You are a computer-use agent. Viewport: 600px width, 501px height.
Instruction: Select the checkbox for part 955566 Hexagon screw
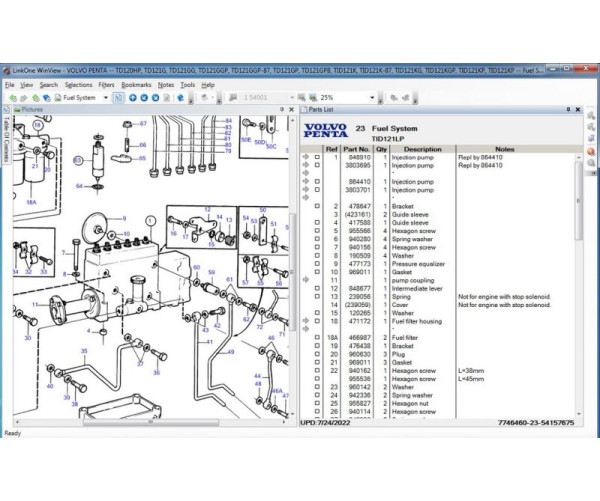[x=318, y=231]
